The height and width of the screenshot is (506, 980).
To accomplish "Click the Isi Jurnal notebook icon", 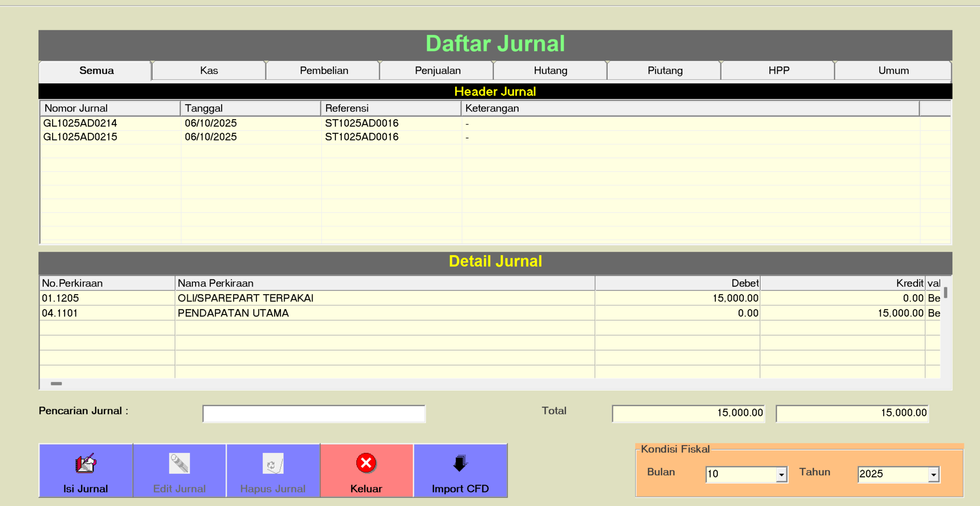I will point(86,463).
